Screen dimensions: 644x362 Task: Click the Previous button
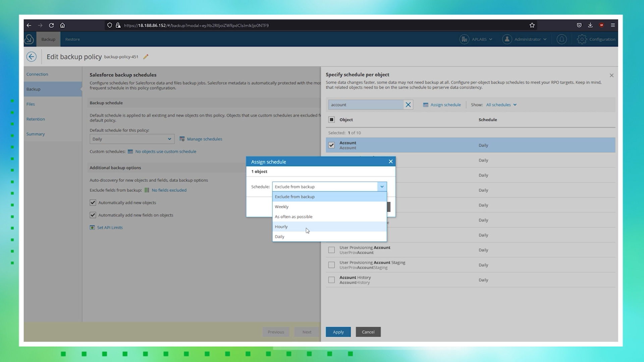[x=276, y=332]
